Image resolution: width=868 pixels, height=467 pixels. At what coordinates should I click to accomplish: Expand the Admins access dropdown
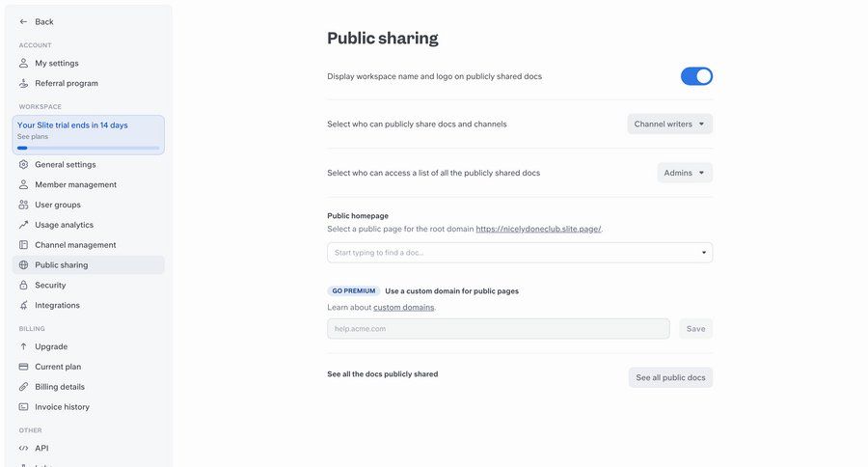point(685,173)
